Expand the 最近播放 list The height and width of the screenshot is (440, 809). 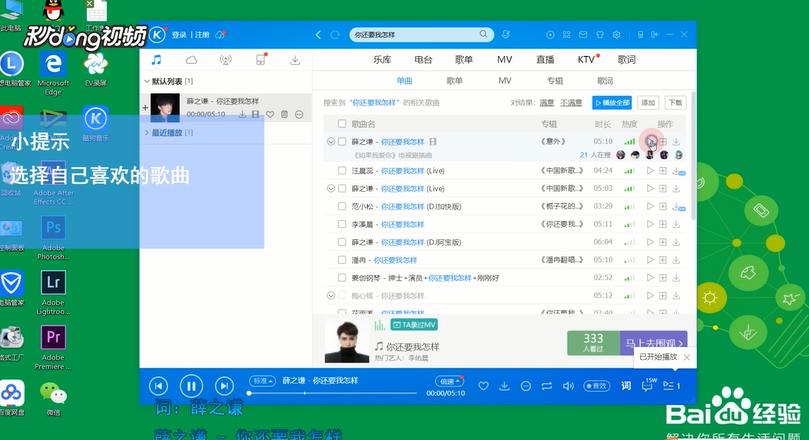click(147, 133)
